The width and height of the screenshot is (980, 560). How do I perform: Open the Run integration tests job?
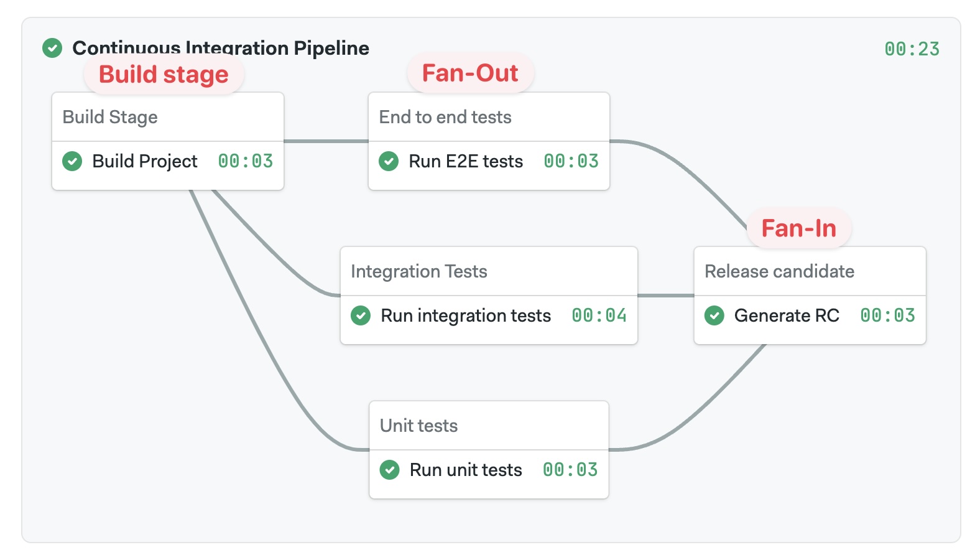466,315
